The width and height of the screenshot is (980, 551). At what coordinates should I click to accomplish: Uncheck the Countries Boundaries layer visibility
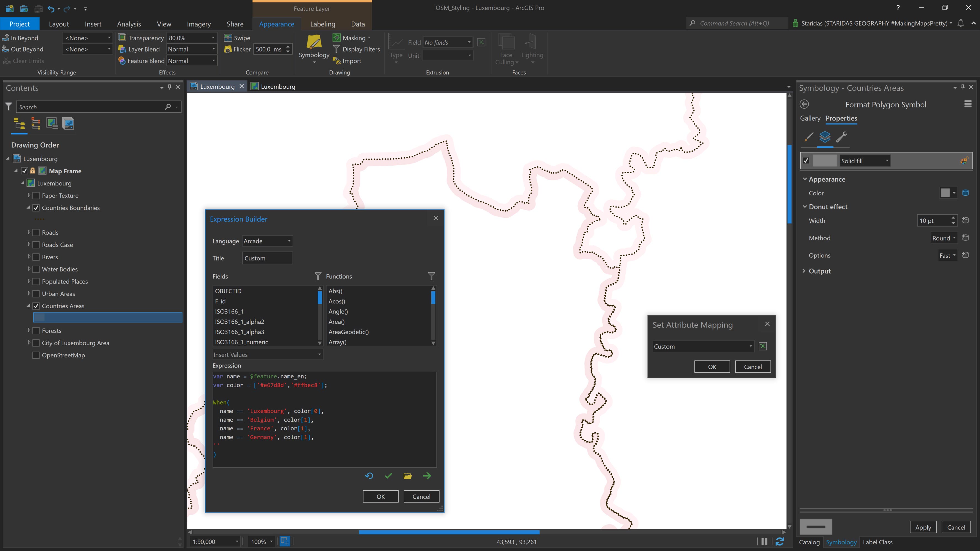point(36,208)
